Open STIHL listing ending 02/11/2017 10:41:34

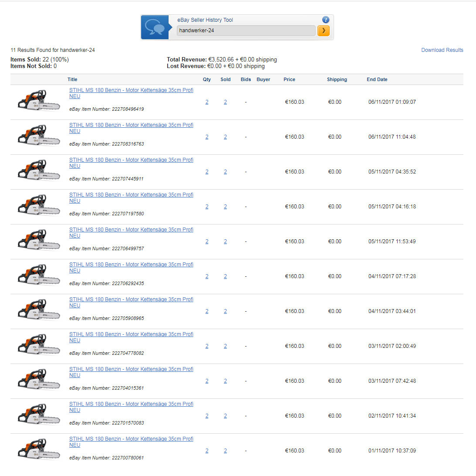pyautogui.click(x=131, y=404)
